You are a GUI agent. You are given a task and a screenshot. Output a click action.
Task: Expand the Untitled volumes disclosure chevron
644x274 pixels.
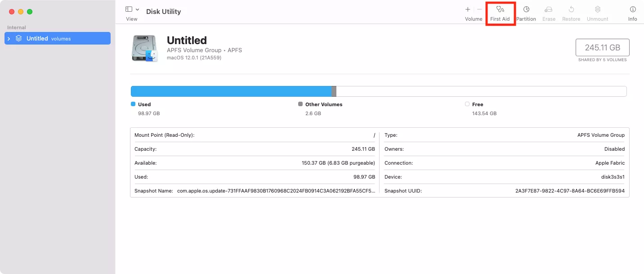pos(9,39)
